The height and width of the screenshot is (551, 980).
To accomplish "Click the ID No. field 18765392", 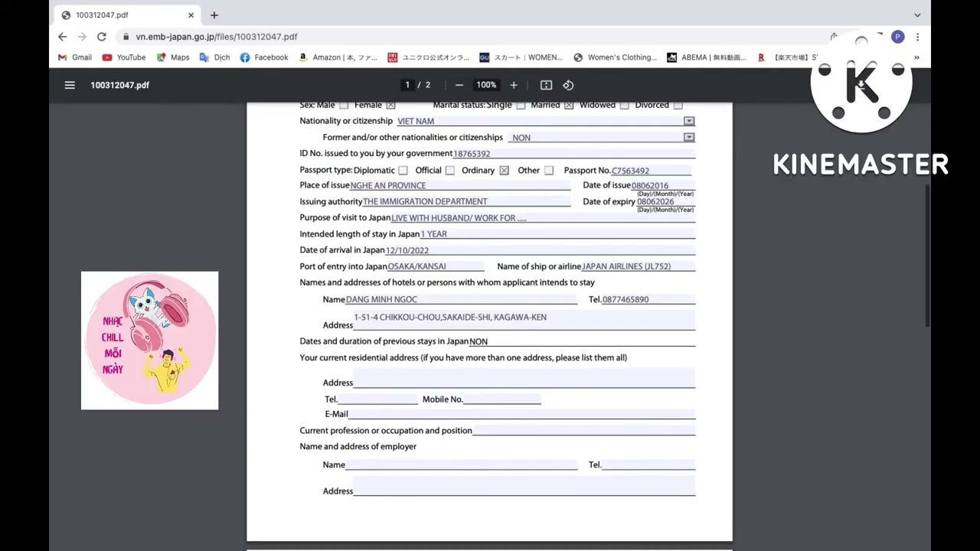I will (x=573, y=154).
